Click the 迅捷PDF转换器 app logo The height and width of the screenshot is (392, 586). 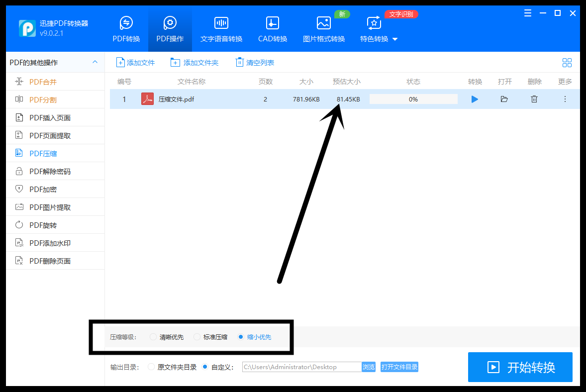(x=27, y=28)
